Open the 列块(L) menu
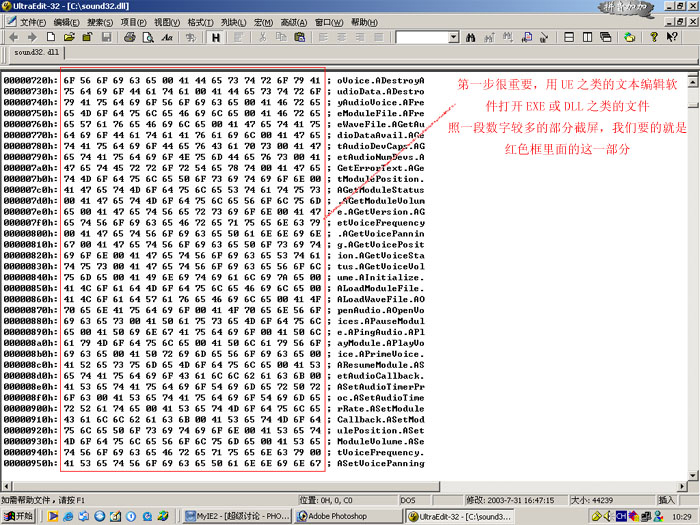Viewport: 700px width, 525px height. click(233, 22)
